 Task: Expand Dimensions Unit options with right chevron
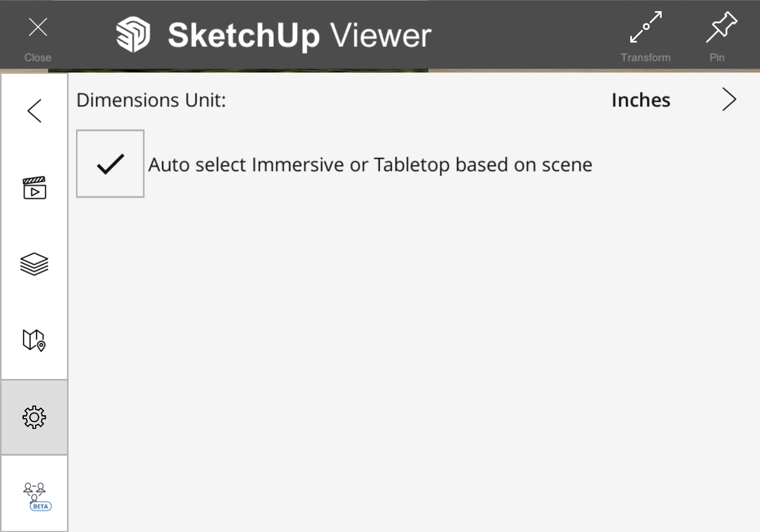[729, 100]
